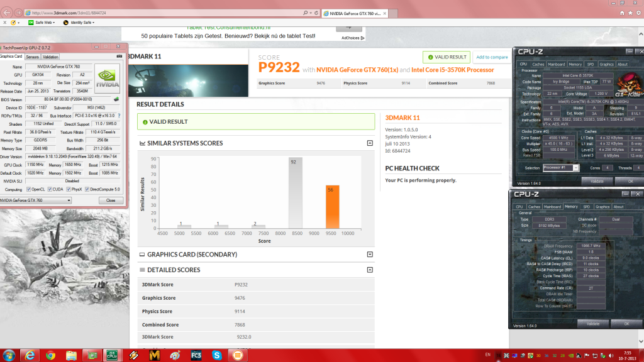Click the page scrollbar down arrow

641,341
